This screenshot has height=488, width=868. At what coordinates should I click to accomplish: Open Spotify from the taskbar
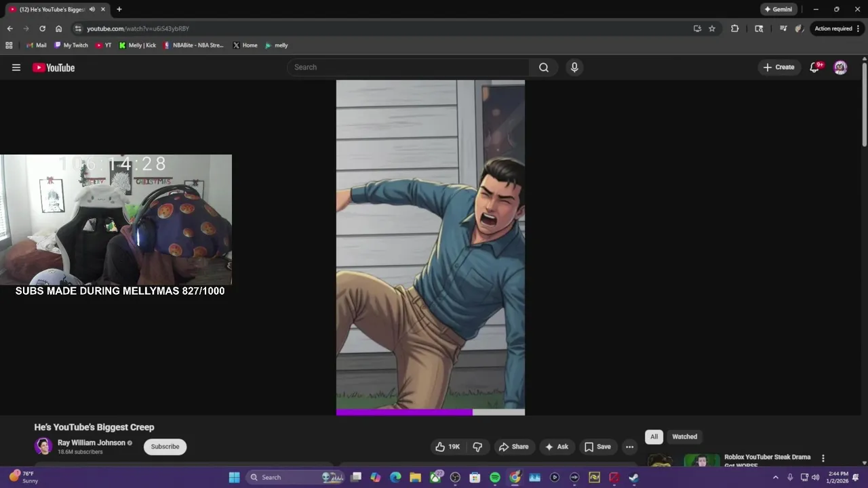pyautogui.click(x=495, y=477)
